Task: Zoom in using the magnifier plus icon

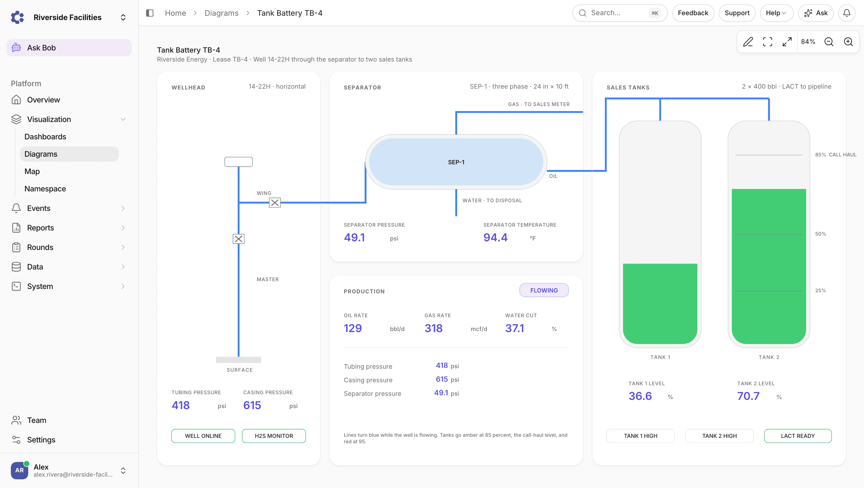Action: pos(848,42)
